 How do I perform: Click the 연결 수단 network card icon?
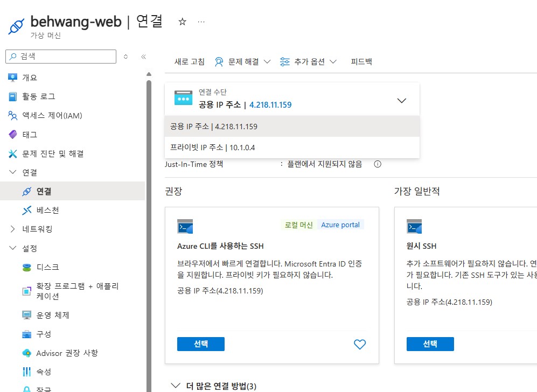183,98
